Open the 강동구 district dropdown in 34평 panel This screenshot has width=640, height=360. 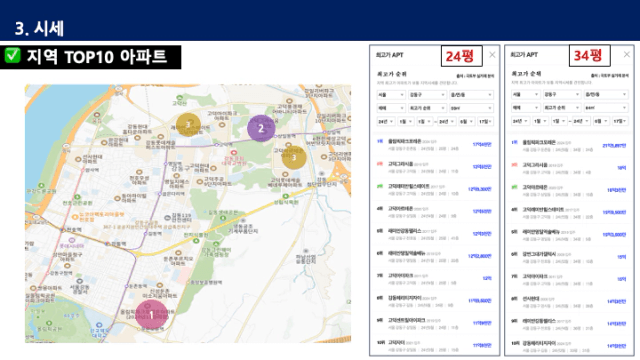tap(562, 94)
